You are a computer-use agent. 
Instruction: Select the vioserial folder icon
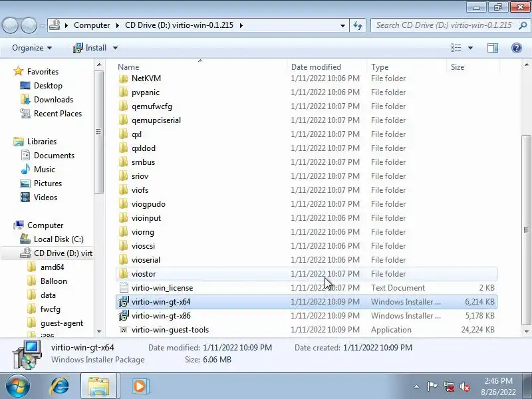click(124, 259)
